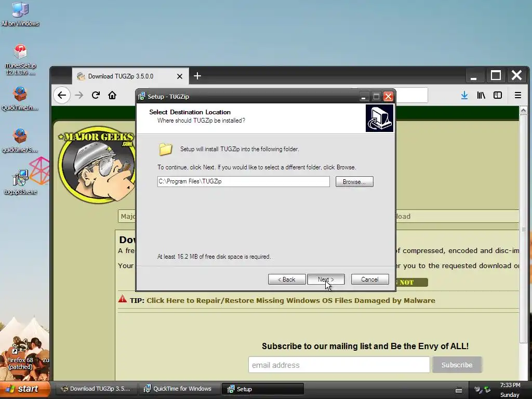This screenshot has width=532, height=399.
Task: Minimize the TUGZip setup window
Action: [363, 97]
